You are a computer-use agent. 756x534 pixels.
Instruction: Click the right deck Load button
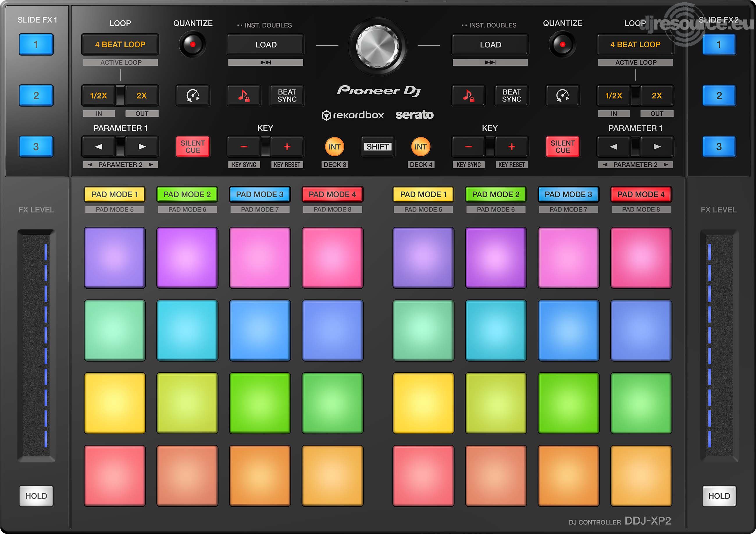490,45
